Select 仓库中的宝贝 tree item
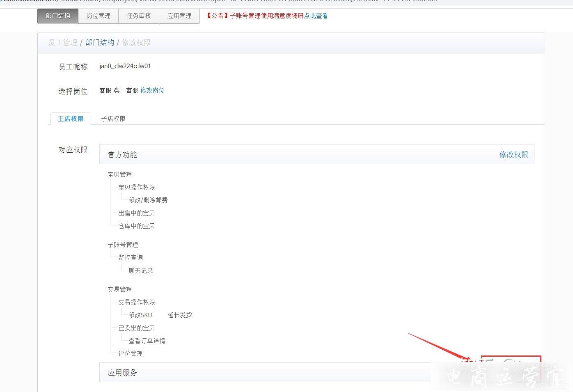The height and width of the screenshot is (392, 573). 137,226
